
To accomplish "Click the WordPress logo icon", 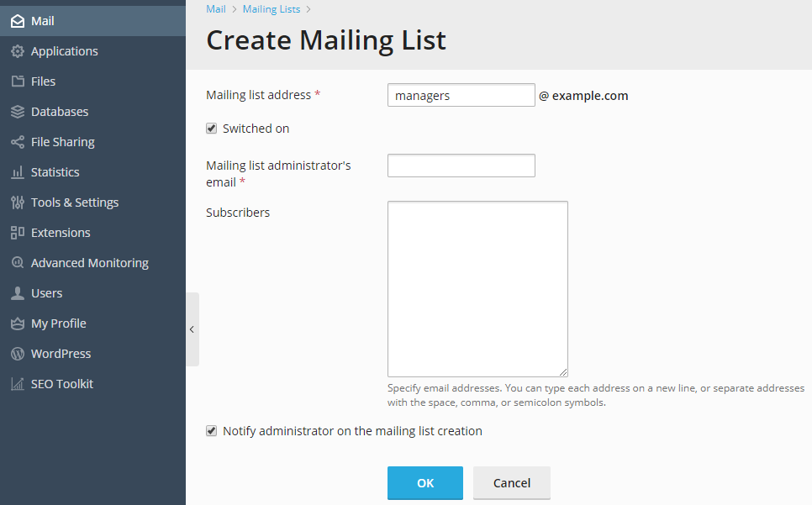I will (x=17, y=354).
